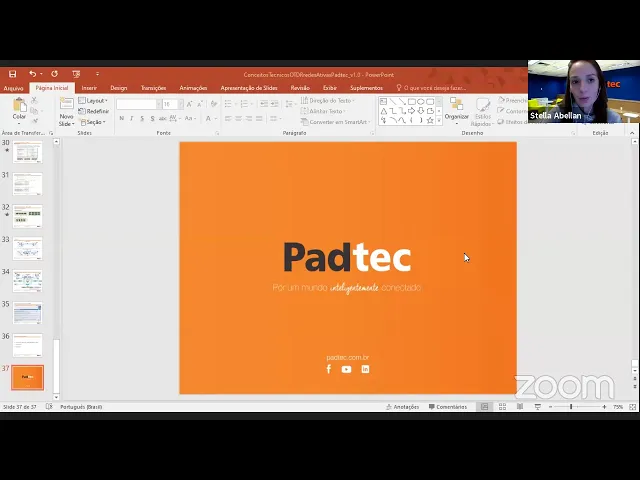Open the Animações tab
The width and height of the screenshot is (640, 480).
click(x=193, y=88)
